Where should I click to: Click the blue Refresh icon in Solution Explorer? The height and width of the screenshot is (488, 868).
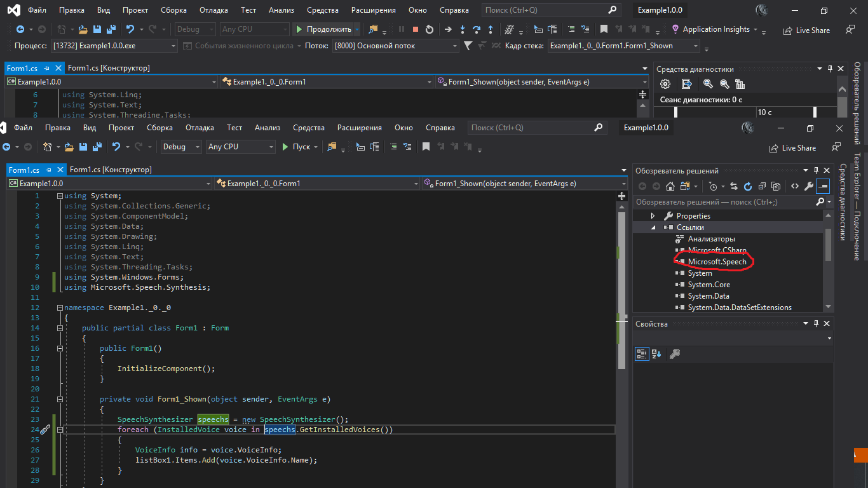point(747,186)
